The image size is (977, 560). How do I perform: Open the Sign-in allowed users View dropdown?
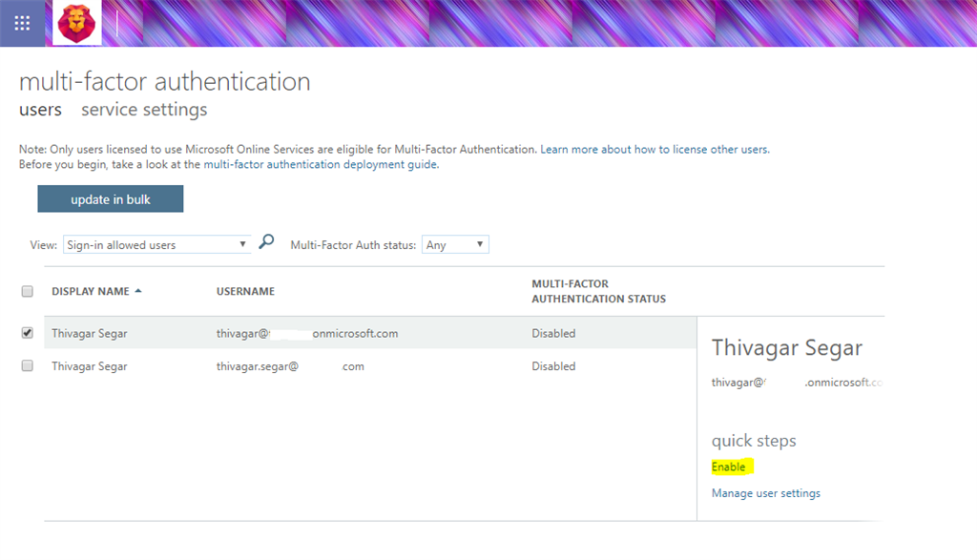pyautogui.click(x=157, y=245)
